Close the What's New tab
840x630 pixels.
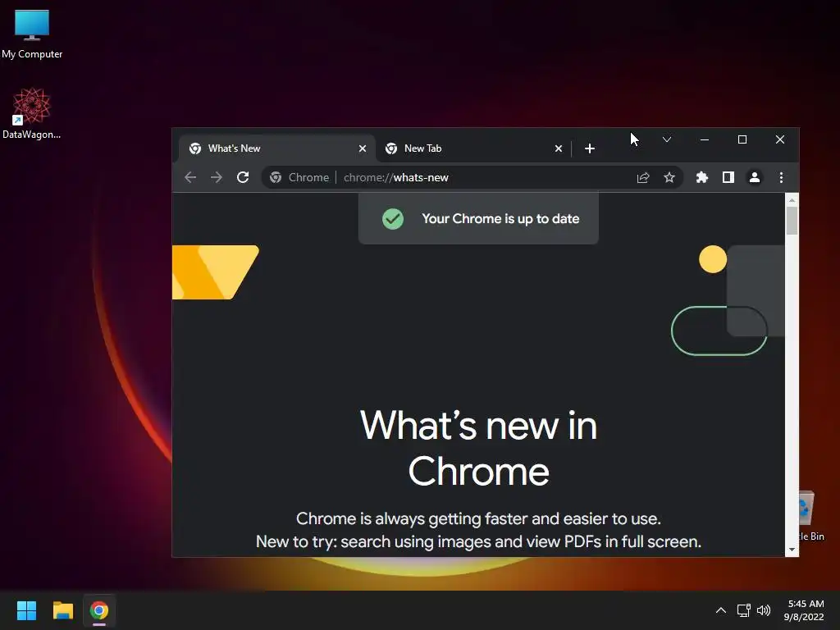pos(363,148)
